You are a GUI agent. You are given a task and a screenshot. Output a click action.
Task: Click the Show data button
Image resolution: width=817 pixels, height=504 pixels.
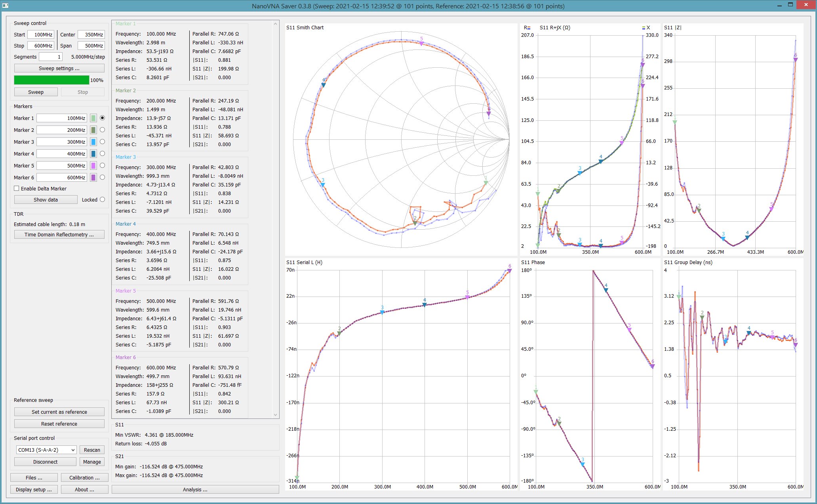click(46, 200)
